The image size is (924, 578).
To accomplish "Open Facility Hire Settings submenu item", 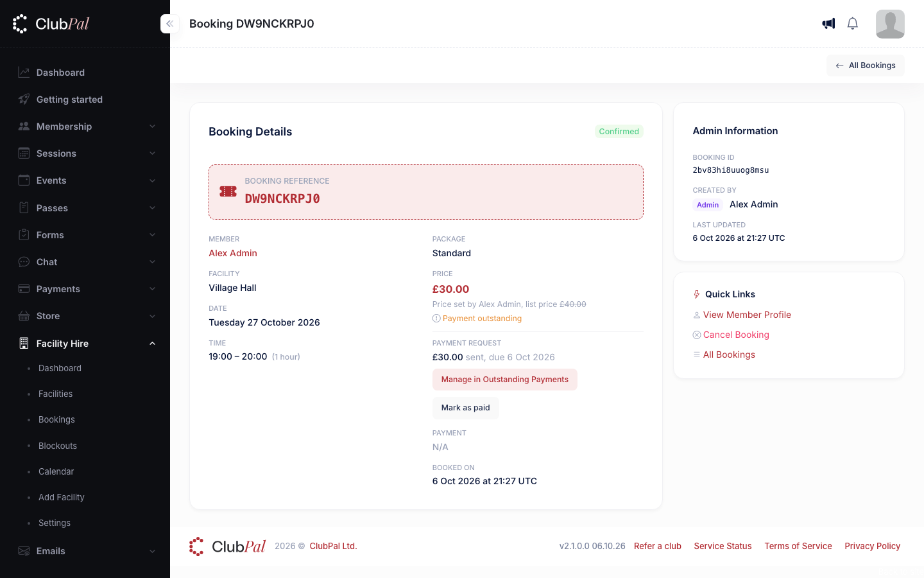I will click(x=55, y=523).
